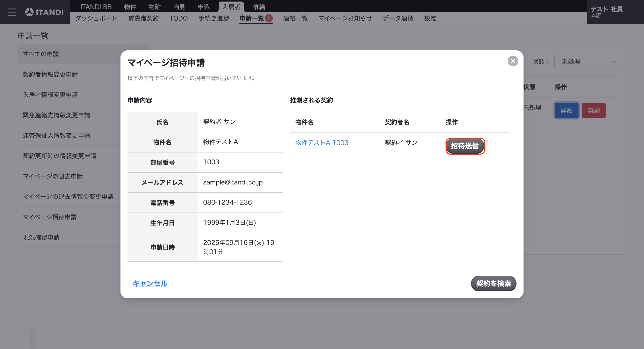Switch to the 内見 tab
The width and height of the screenshot is (644, 349).
pyautogui.click(x=179, y=7)
